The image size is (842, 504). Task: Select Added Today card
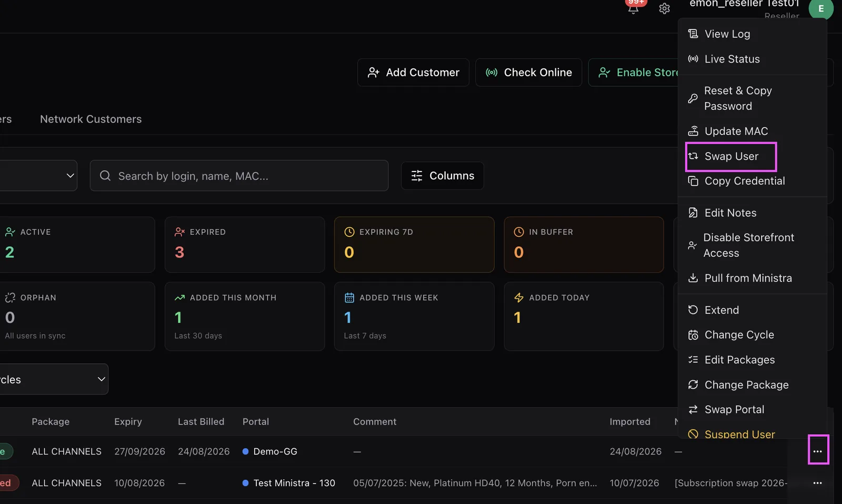(584, 316)
